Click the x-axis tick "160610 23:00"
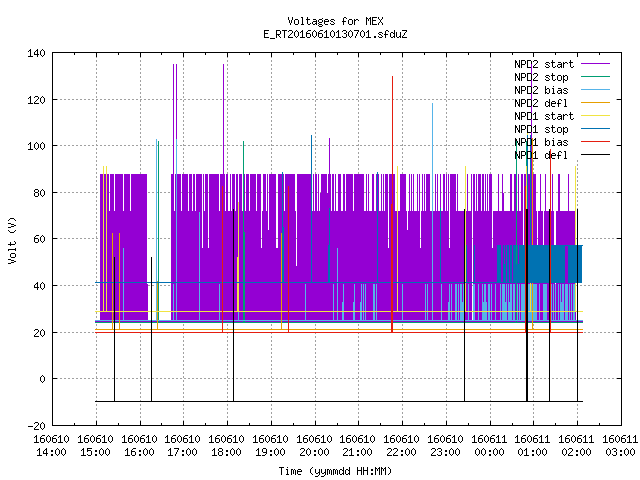Screen dimensions: 640x480 tap(445, 446)
